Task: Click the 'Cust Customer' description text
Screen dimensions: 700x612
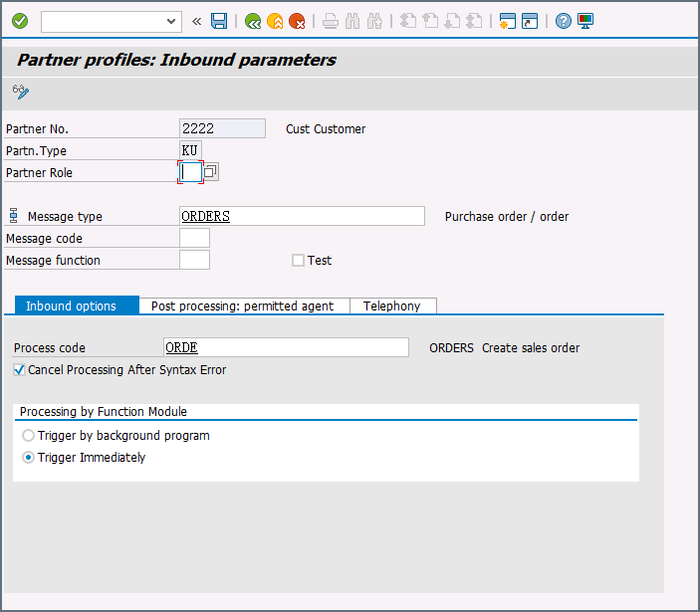Action: (326, 129)
